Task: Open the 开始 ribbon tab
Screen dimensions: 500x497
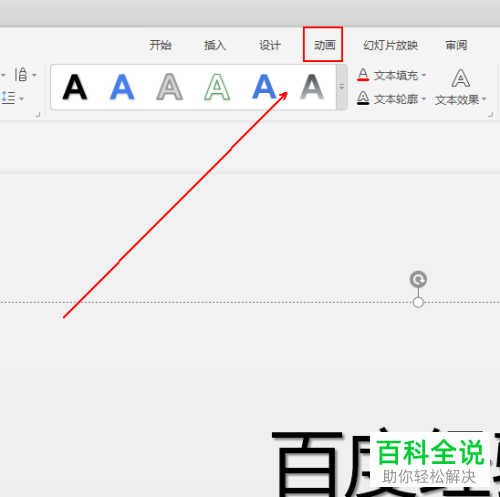Action: point(160,45)
